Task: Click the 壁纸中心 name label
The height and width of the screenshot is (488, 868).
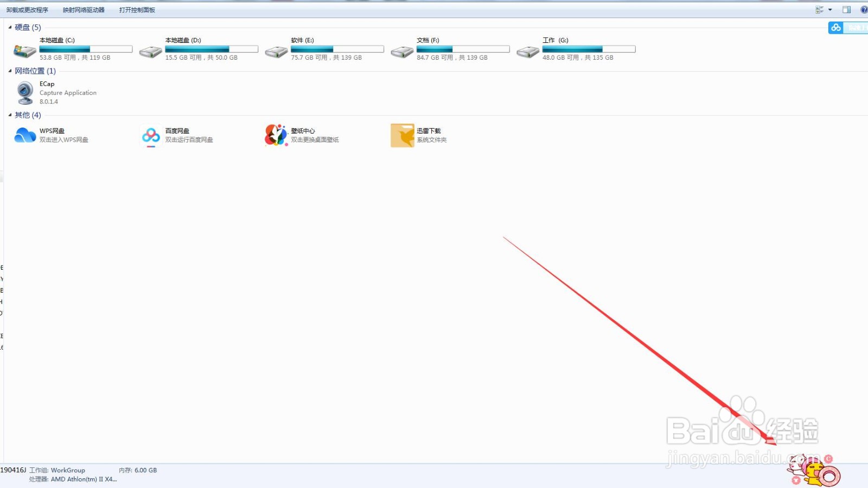Action: pos(303,131)
